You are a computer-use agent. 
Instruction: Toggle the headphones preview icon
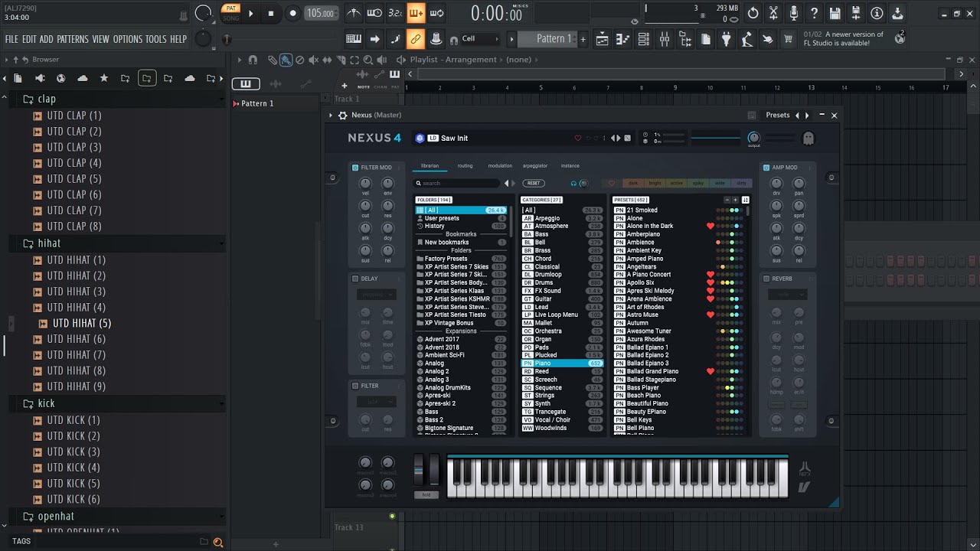[x=573, y=184]
